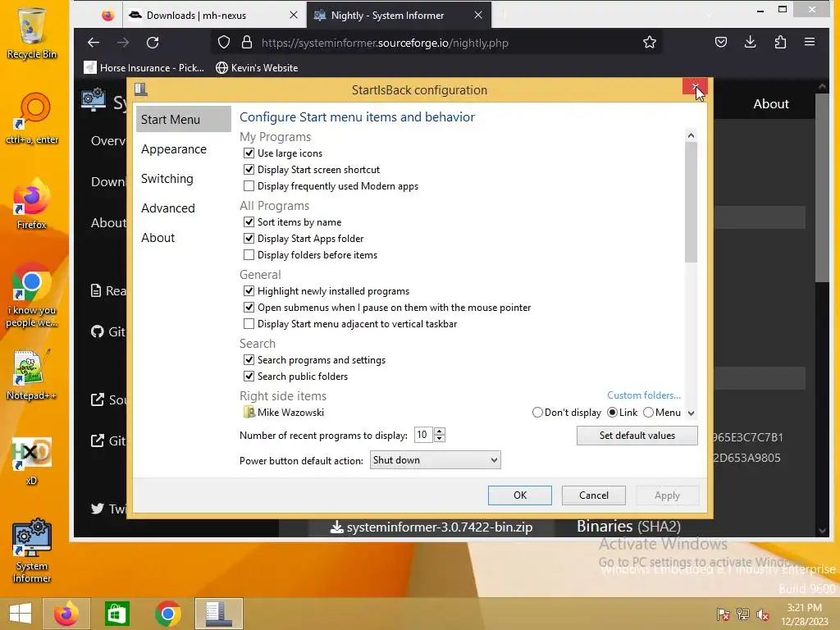Click About in System Informer page header
Screen dimensions: 840x630
click(x=771, y=104)
